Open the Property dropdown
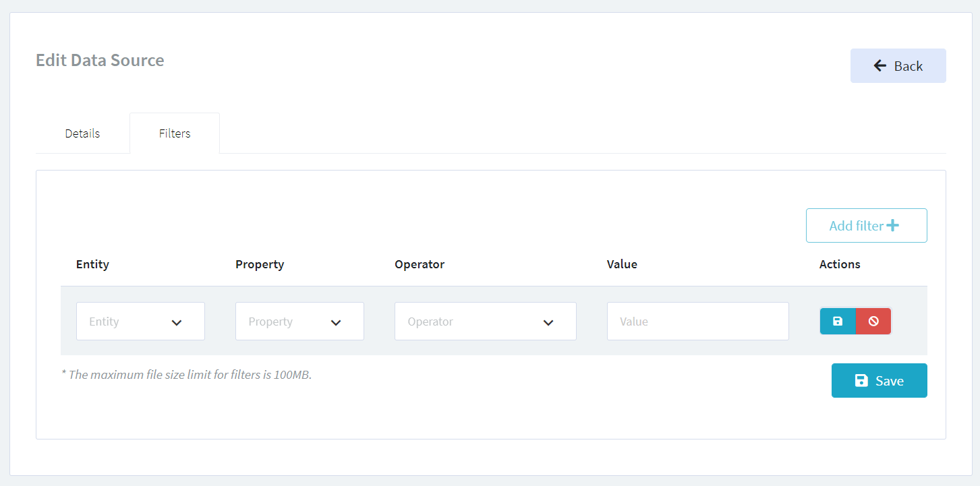Screen dimensions: 980x486 click(299, 321)
